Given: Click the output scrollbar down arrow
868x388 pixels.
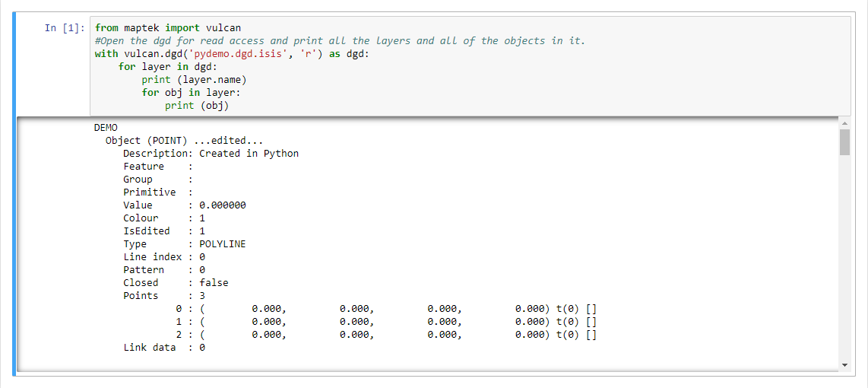Looking at the screenshot, I should pos(844,365).
